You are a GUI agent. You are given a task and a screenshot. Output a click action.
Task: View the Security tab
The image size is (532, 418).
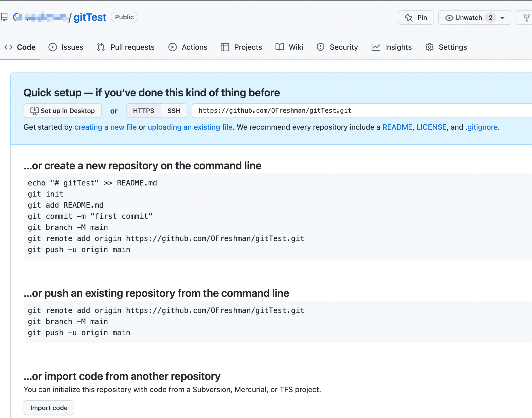coord(337,47)
